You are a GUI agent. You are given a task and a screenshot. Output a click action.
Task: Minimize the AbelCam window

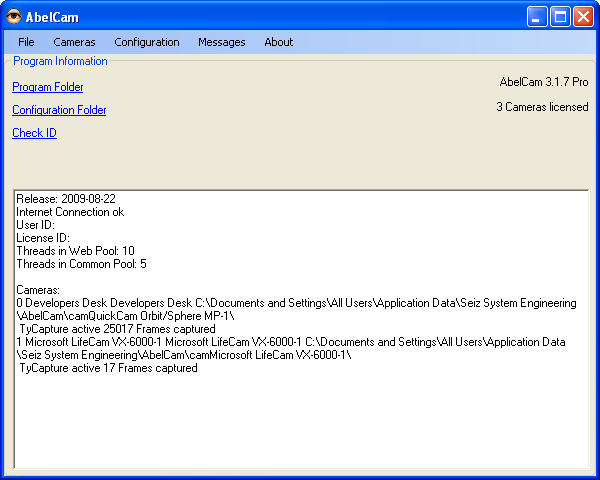(x=536, y=16)
